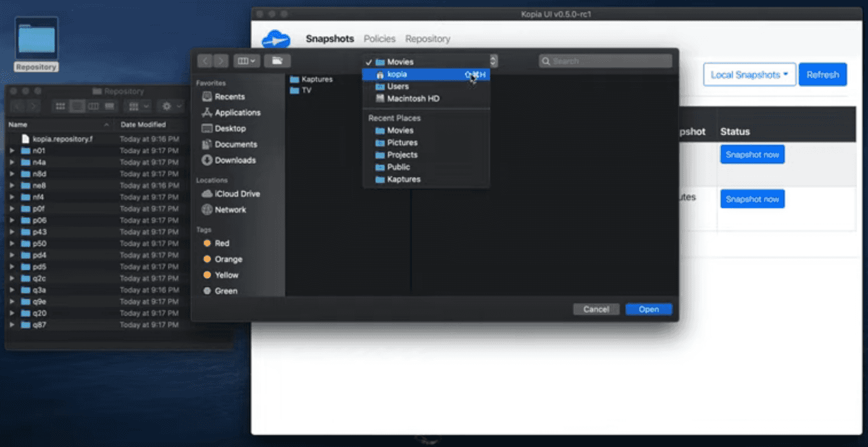
Task: Expand the p0f folder disclosure triangle
Action: pos(12,209)
